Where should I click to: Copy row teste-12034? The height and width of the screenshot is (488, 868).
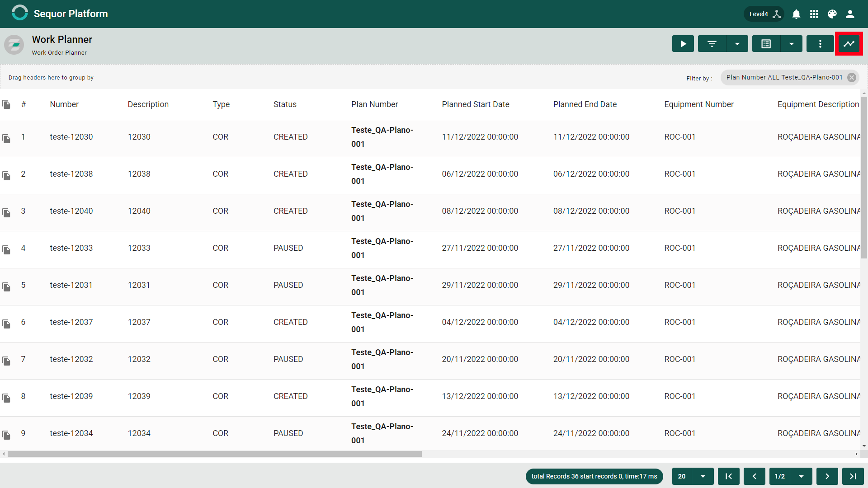click(x=6, y=435)
